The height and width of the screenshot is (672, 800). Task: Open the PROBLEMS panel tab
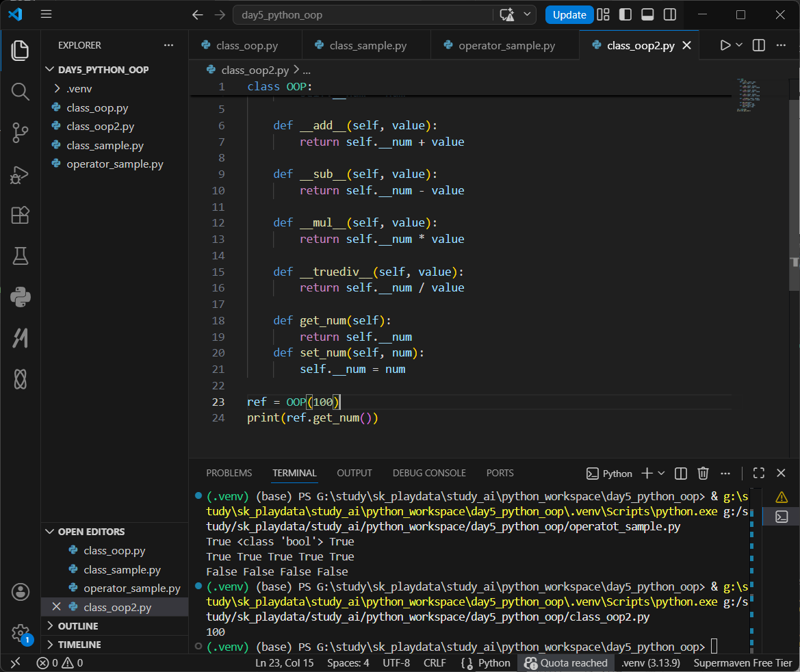(229, 473)
